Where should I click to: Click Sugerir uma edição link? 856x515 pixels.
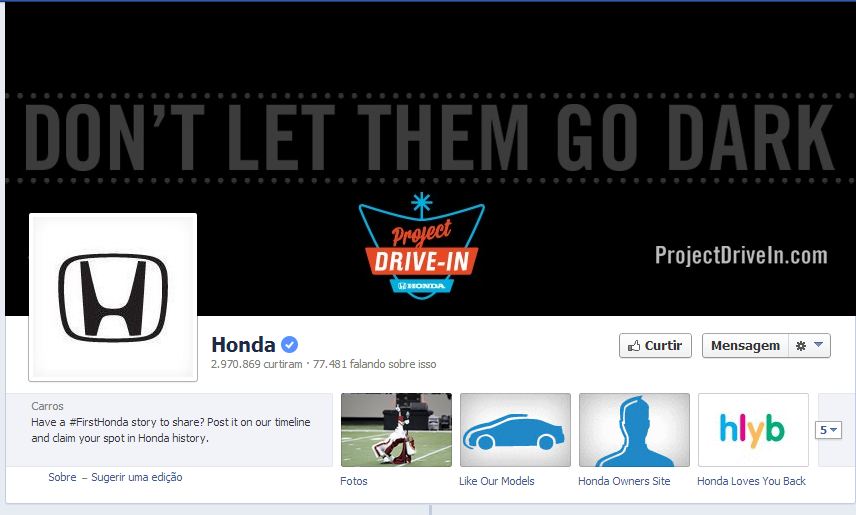tap(136, 477)
